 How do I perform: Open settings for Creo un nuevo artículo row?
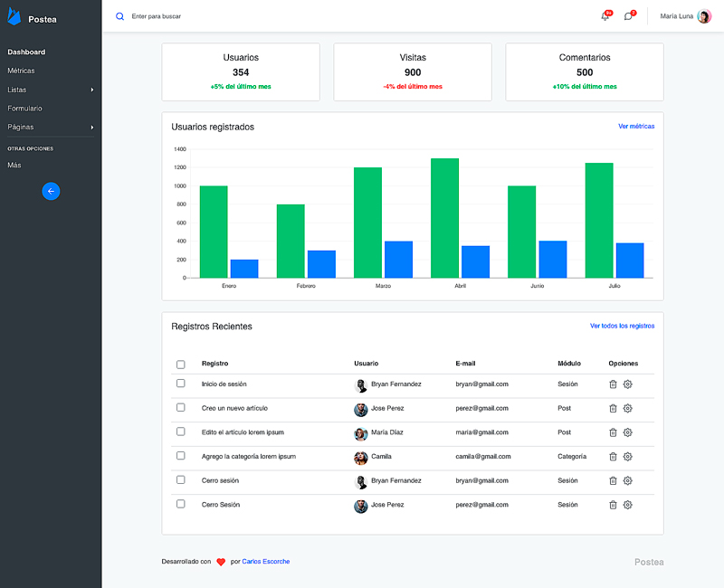click(628, 408)
